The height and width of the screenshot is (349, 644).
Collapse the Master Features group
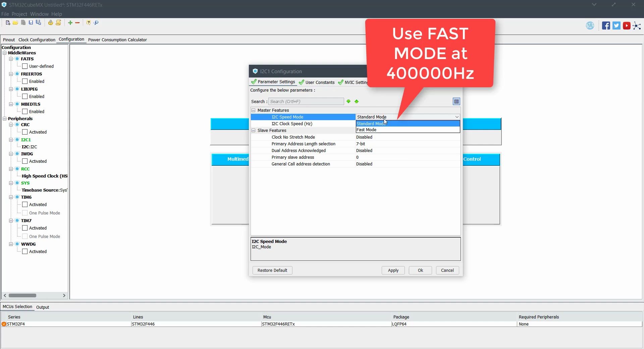tap(254, 110)
